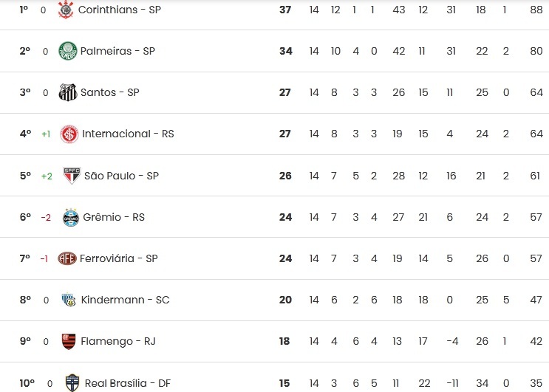
Task: Click the Ferroviária AFE crest
Action: [67, 258]
